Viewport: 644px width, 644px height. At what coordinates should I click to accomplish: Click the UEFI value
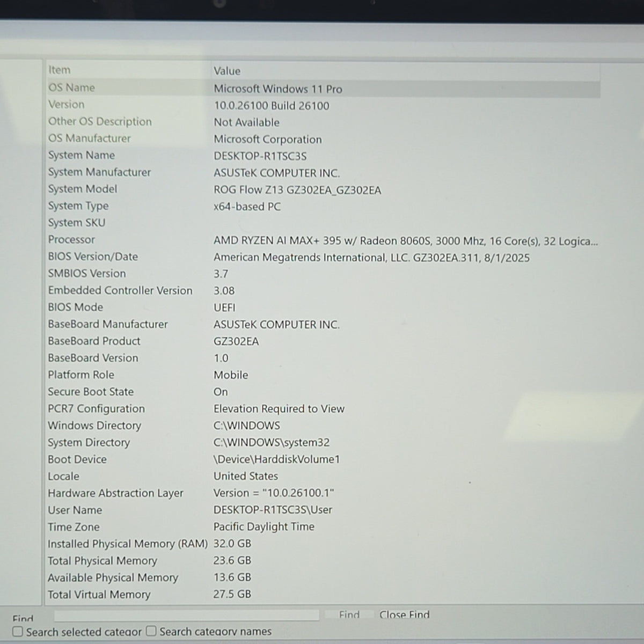224,308
